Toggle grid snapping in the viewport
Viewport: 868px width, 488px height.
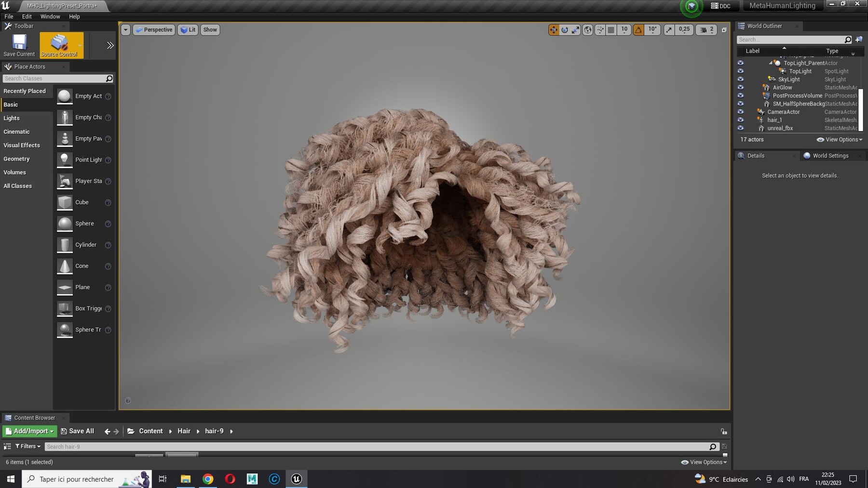coord(611,30)
